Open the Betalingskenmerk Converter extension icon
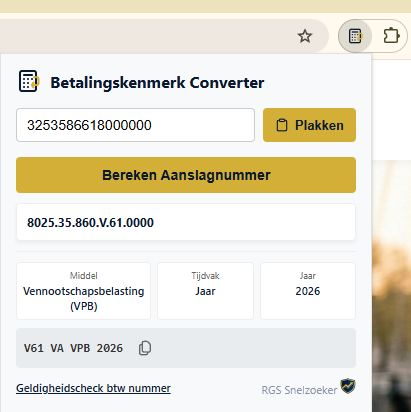Screen dimensions: 411x412 pyautogui.click(x=355, y=36)
